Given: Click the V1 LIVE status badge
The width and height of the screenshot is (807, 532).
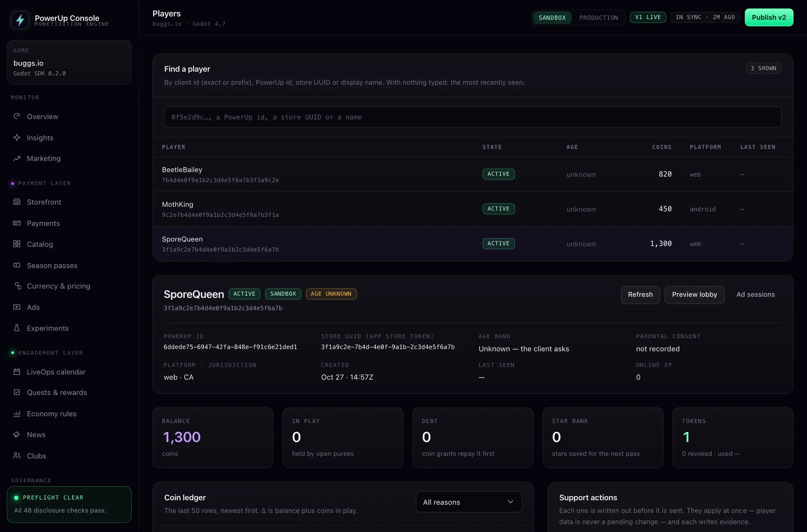Looking at the screenshot, I should 648,17.
